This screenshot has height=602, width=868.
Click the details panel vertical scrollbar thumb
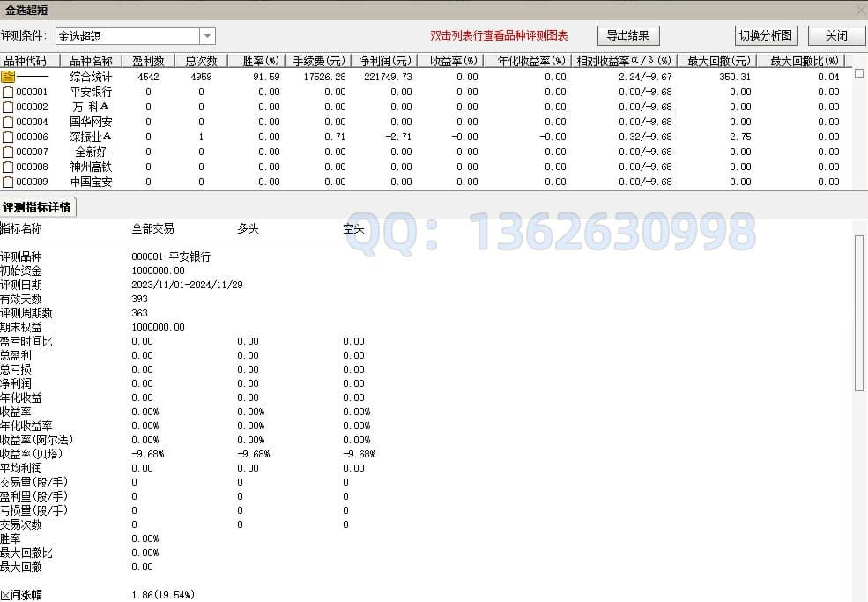(859, 313)
